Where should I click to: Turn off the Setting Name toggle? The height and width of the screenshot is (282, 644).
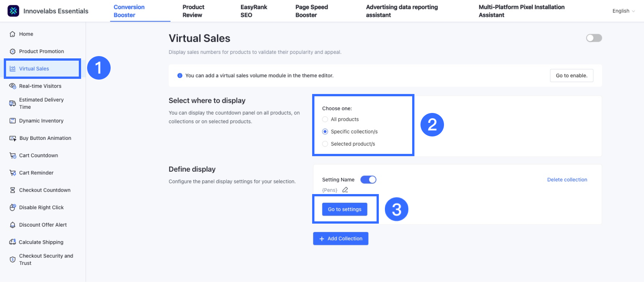pyautogui.click(x=368, y=180)
